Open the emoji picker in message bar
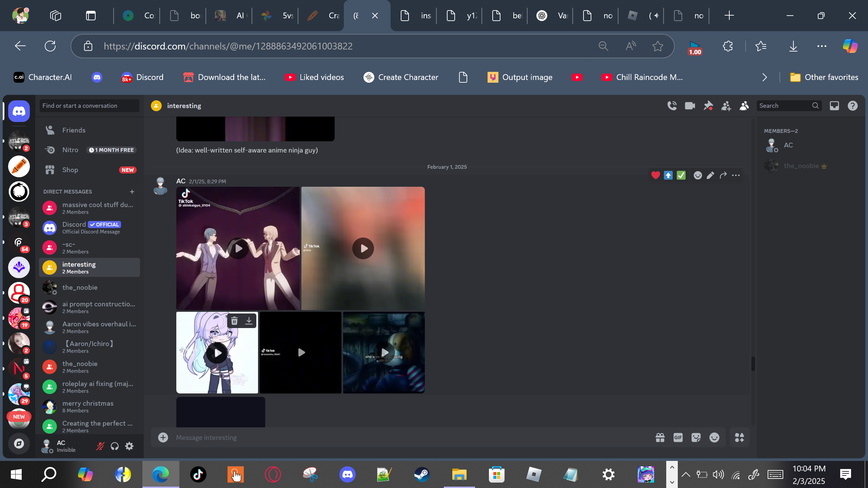868x488 pixels. [x=714, y=438]
